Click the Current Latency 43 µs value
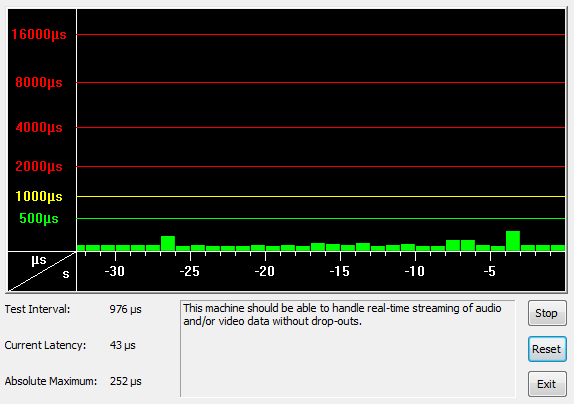 123,345
